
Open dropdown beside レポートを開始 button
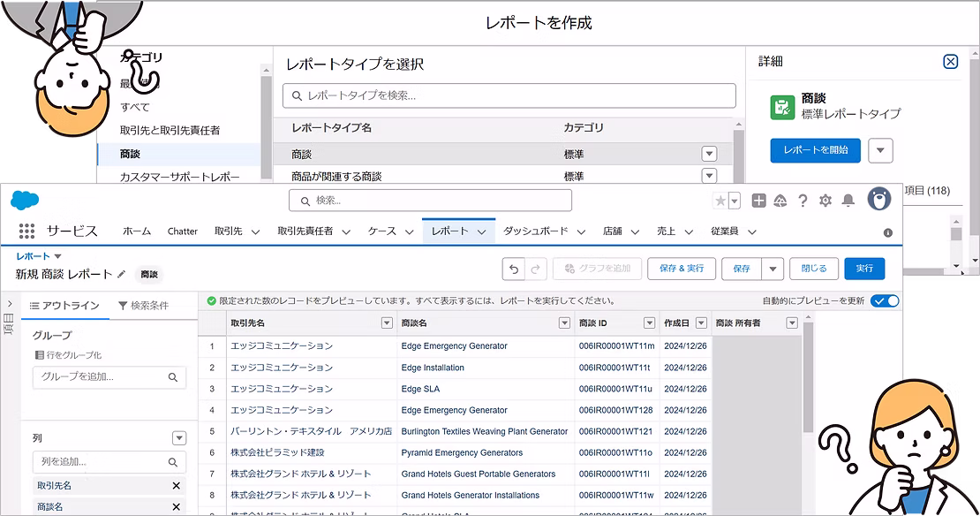click(880, 151)
